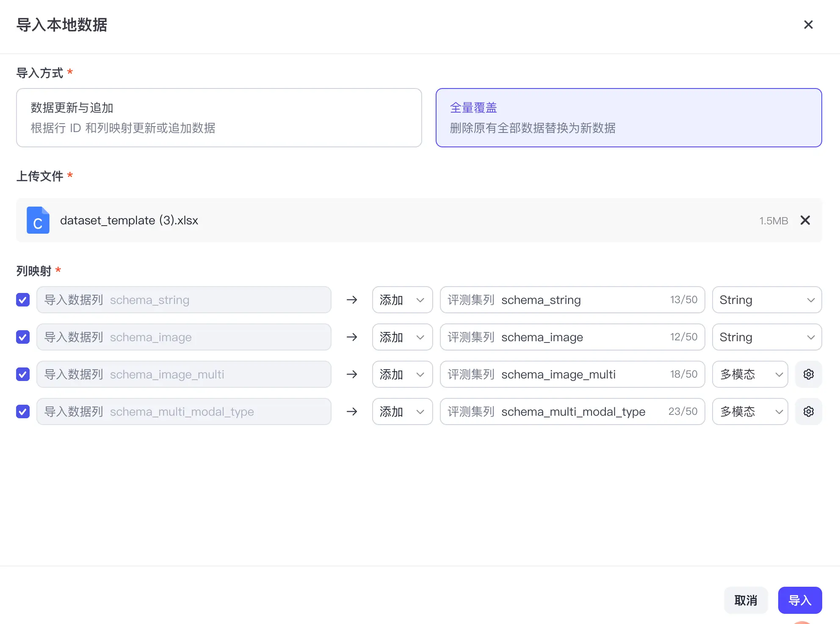Viewport: 840px width, 624px height.
Task: Edit 评测集列 schema_image name field
Action: (x=572, y=337)
